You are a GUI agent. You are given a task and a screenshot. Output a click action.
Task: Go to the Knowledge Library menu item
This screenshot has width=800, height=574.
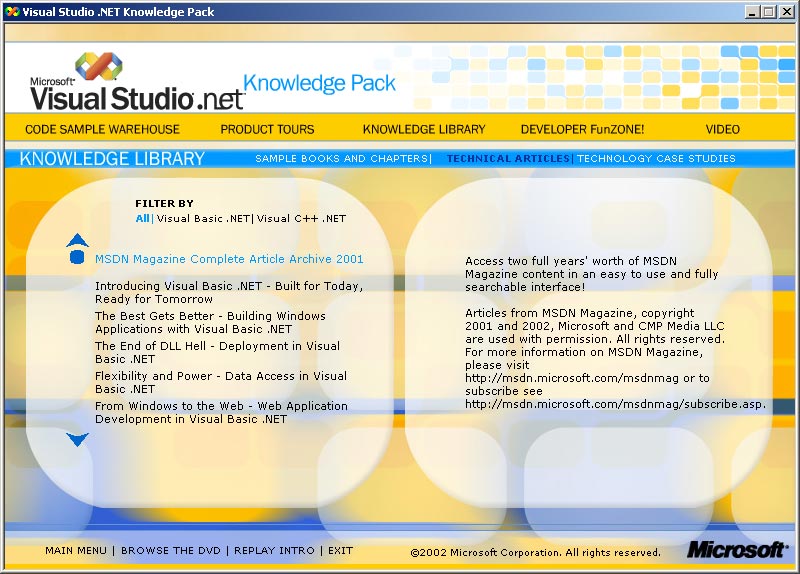[x=424, y=130]
